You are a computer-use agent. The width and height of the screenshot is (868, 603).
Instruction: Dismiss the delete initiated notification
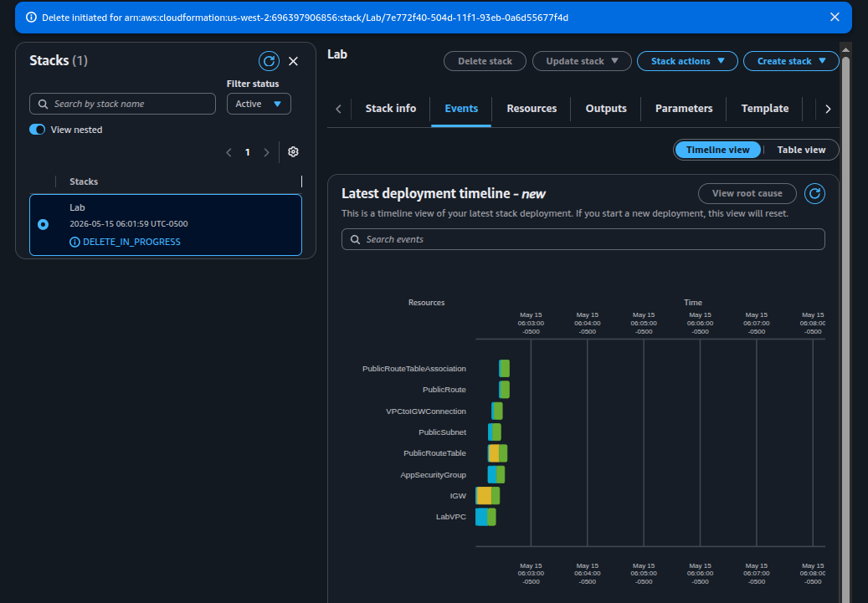[x=835, y=18]
